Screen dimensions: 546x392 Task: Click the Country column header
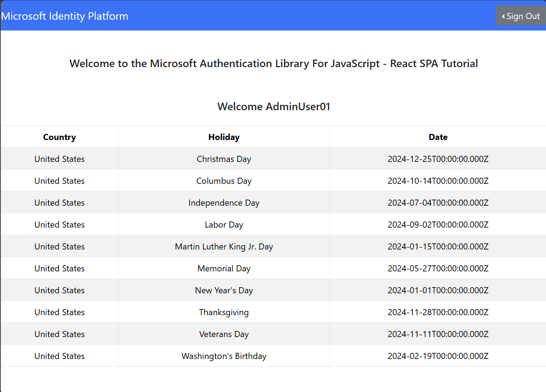60,137
